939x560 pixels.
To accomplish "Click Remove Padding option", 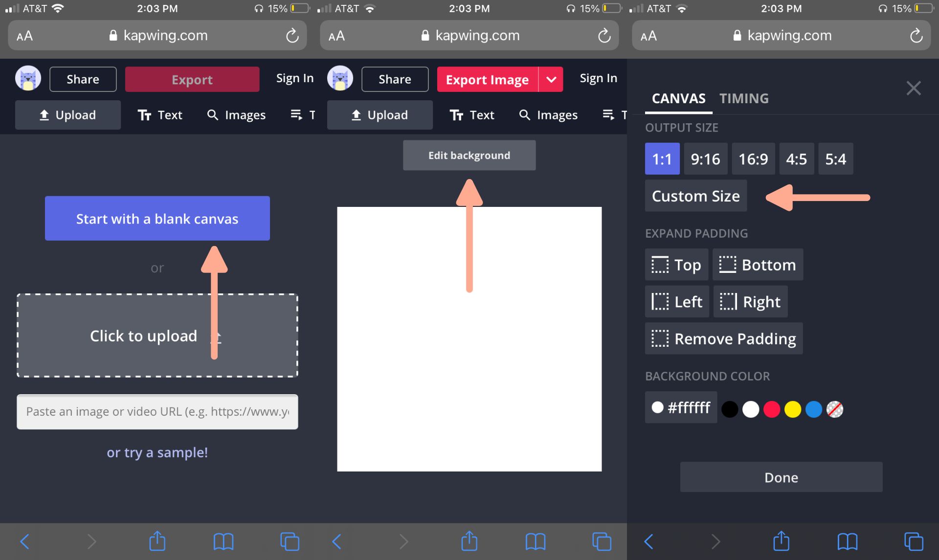I will [723, 338].
